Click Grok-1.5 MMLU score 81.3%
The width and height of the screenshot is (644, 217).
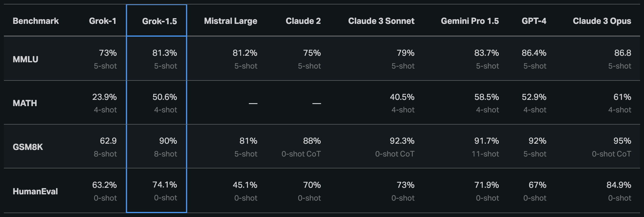pyautogui.click(x=165, y=53)
